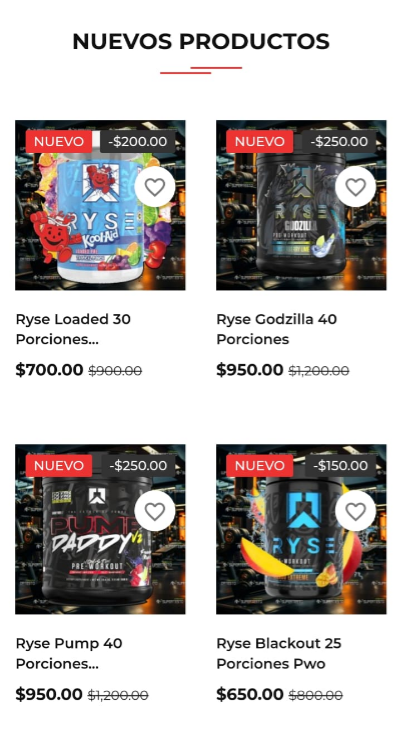This screenshot has width=401, height=732.
Task: Open the Ryse Godzilla 40 Porciones title link
Action: [x=277, y=329]
